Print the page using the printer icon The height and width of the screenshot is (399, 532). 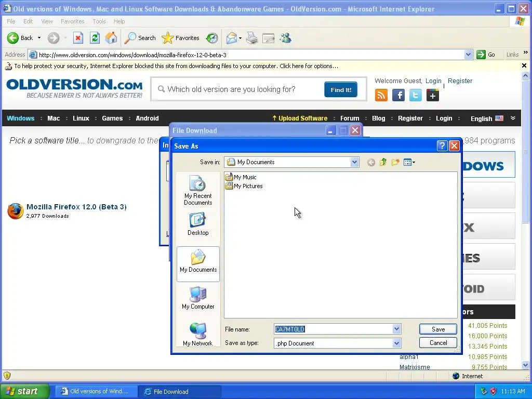click(x=252, y=38)
